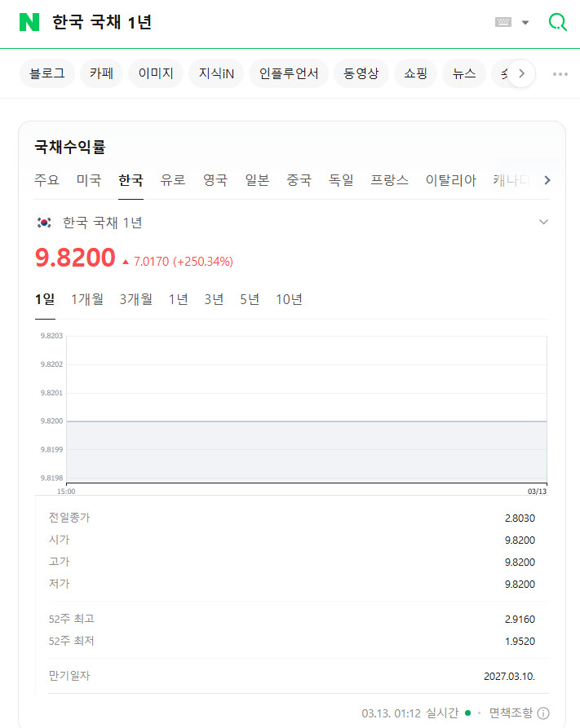Open the 뉴스 search category
The image size is (580, 728).
(x=464, y=73)
